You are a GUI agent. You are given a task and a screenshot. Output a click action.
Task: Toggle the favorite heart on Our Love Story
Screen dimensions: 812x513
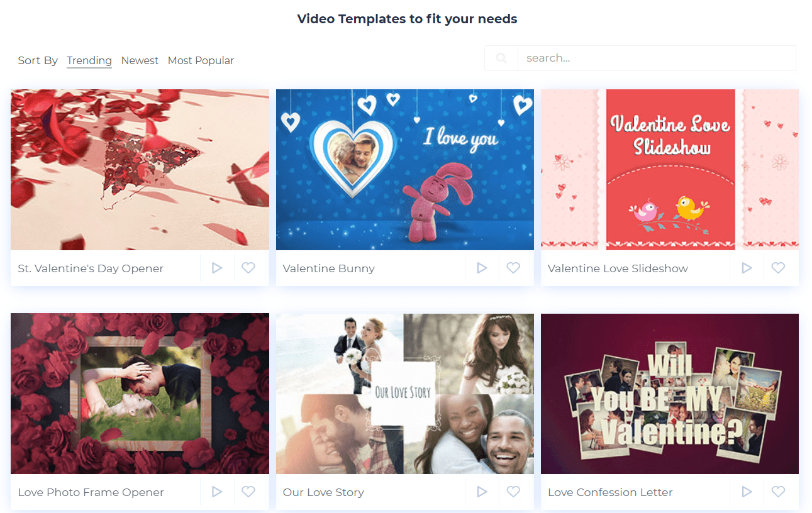(x=513, y=492)
